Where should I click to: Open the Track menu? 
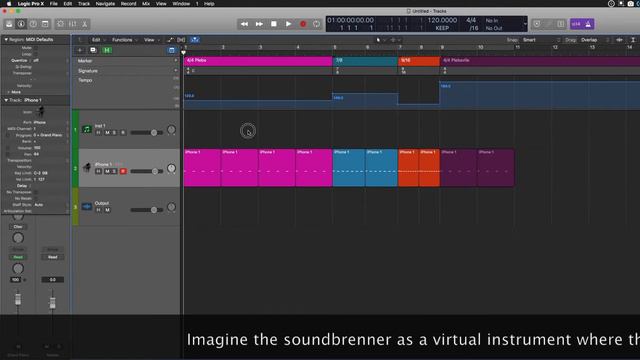[84, 4]
